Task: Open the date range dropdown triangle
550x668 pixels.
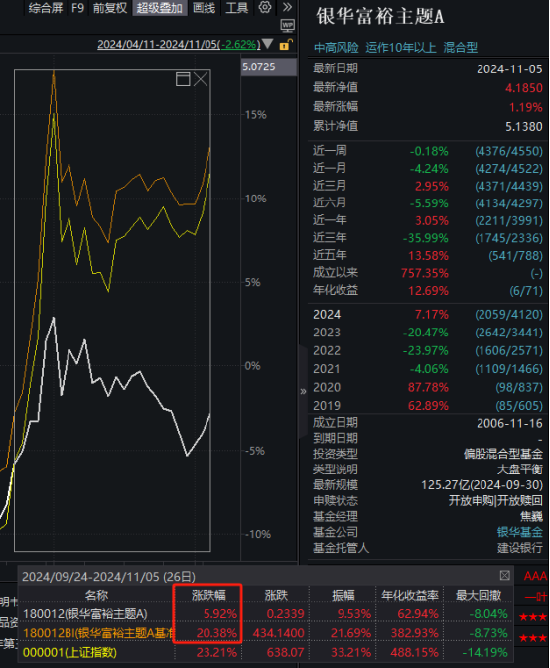Action: (x=268, y=44)
